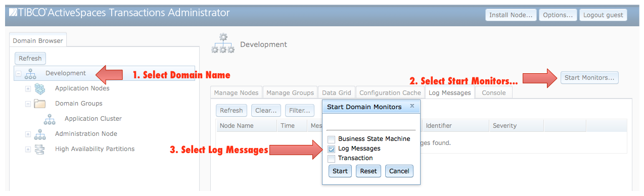
Task: Click Start in the monitors dialog
Action: click(x=340, y=171)
